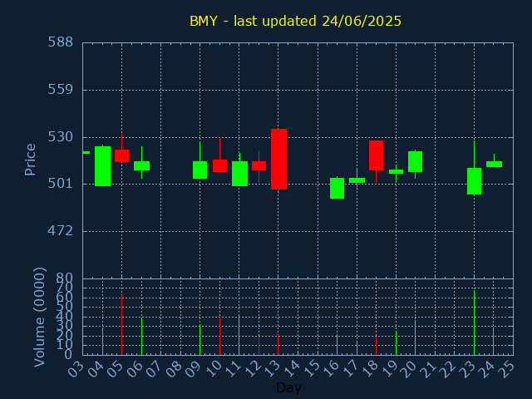Click the red candlestick for day 12

click(x=259, y=165)
